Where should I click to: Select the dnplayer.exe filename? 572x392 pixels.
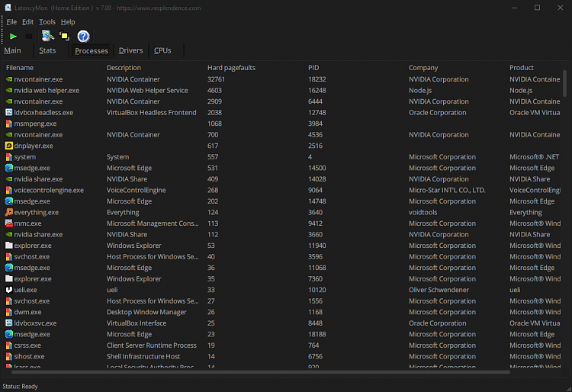(x=34, y=146)
